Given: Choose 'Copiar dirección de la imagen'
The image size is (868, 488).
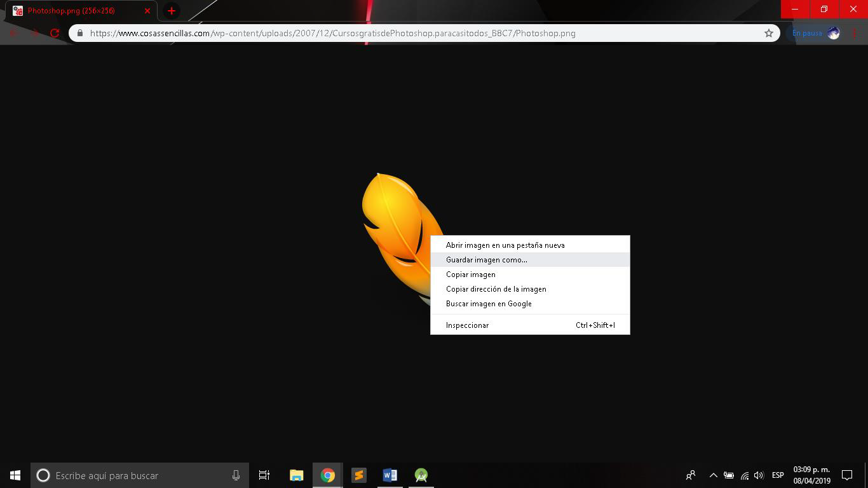Looking at the screenshot, I should pos(530,288).
